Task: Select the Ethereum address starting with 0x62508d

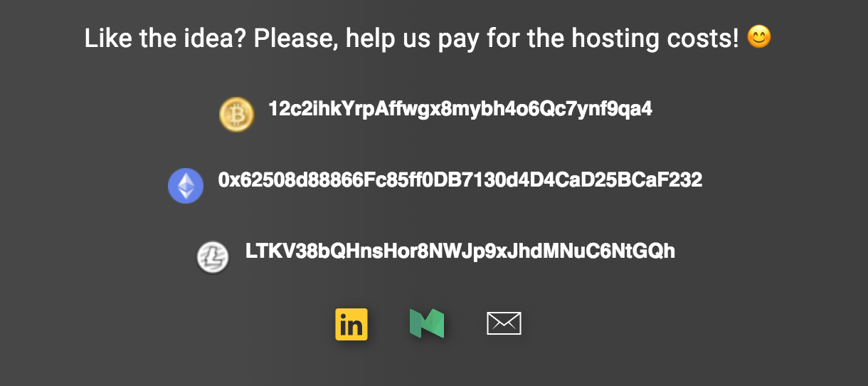Action: point(460,180)
